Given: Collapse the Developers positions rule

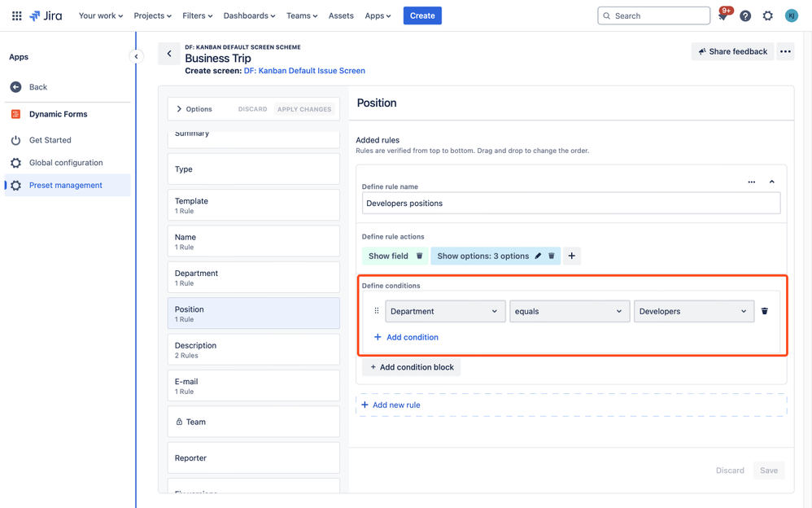Looking at the screenshot, I should (771, 182).
